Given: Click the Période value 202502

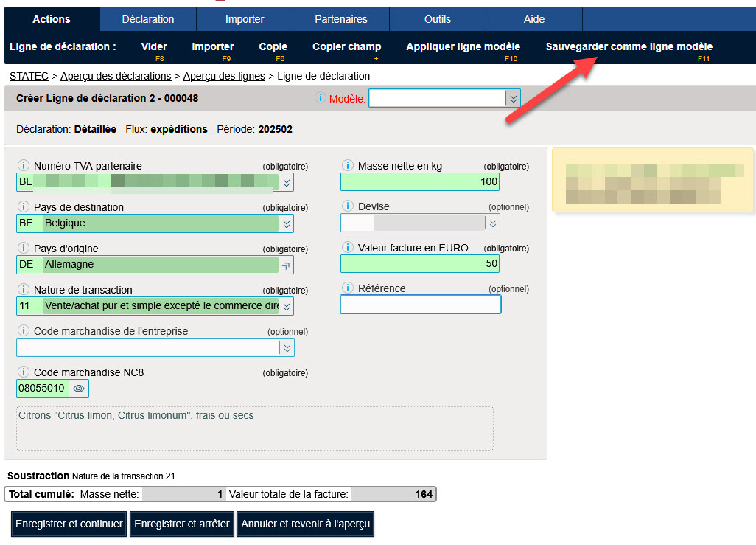Looking at the screenshot, I should [x=276, y=129].
